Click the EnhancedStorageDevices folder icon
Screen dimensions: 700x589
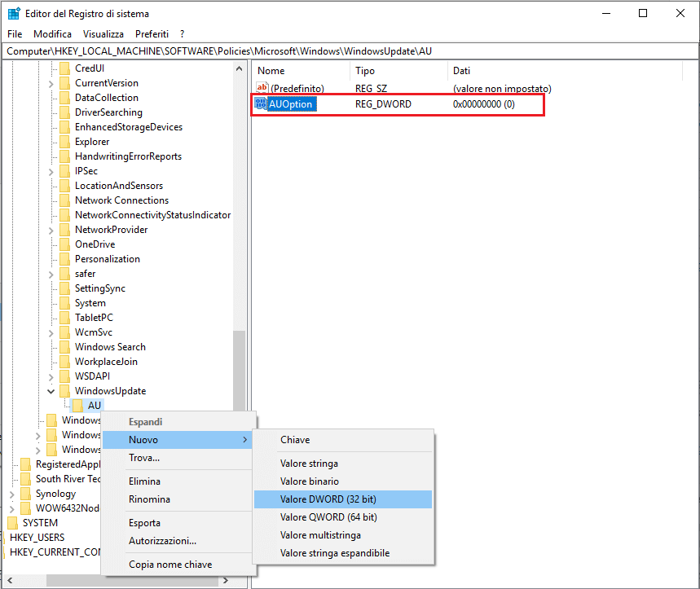click(64, 127)
